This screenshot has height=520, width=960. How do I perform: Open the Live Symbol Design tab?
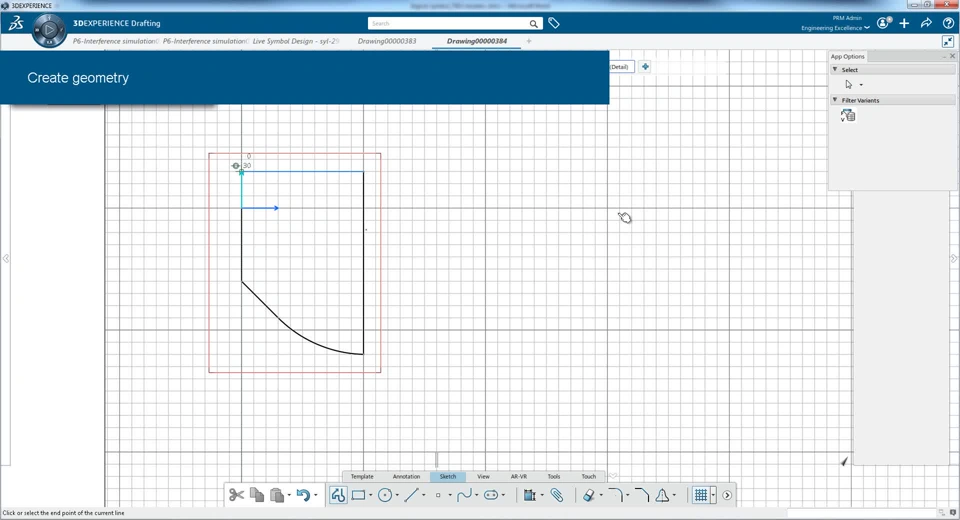tap(296, 41)
